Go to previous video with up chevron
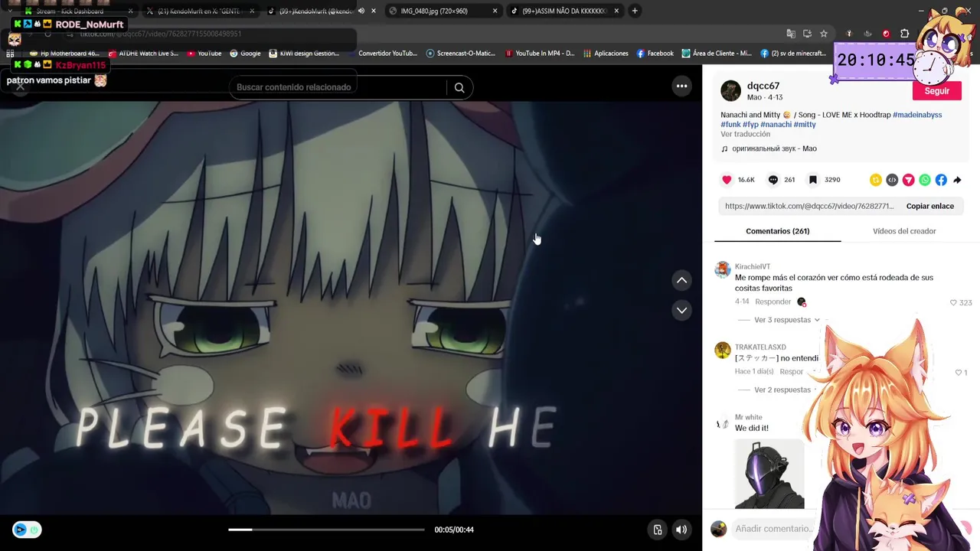The width and height of the screenshot is (980, 551). [681, 280]
